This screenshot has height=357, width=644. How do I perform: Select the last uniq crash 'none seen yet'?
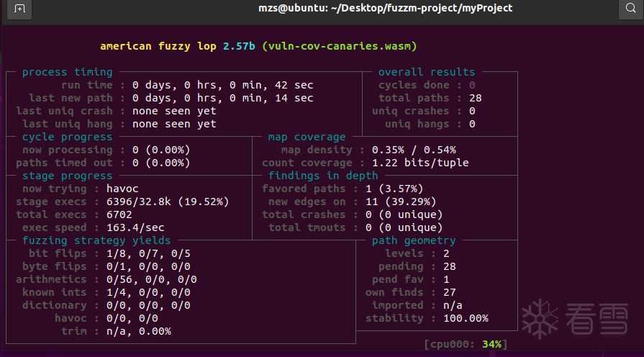(x=174, y=111)
